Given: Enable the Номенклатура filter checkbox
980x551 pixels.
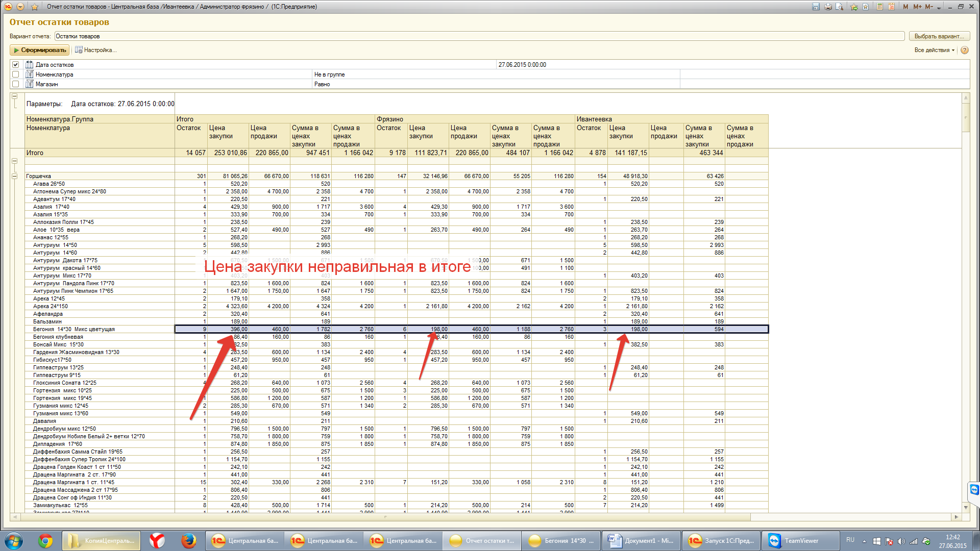Looking at the screenshot, I should coord(16,74).
